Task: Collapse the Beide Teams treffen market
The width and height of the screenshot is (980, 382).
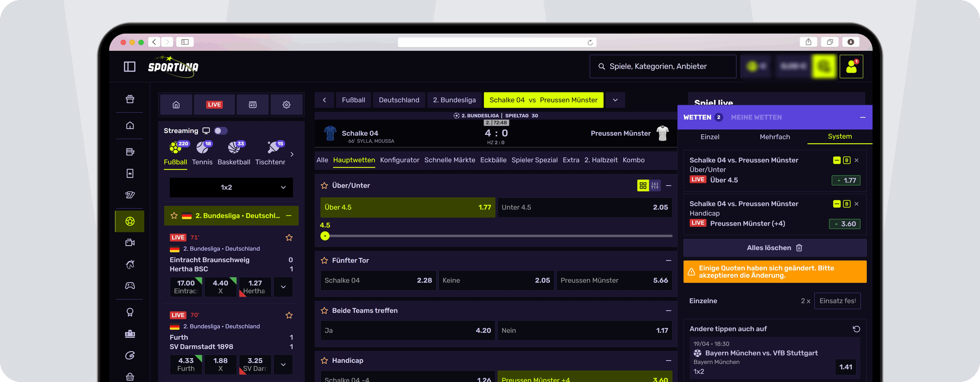Action: point(669,311)
